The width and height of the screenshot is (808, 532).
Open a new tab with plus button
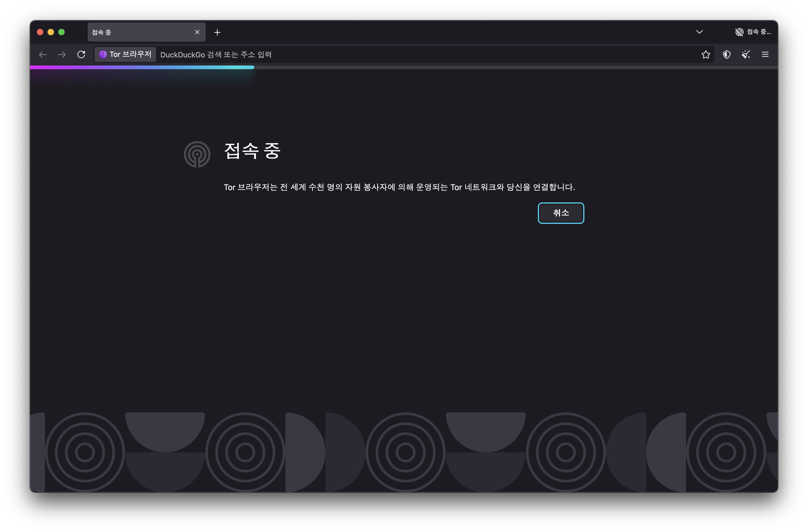[217, 33]
